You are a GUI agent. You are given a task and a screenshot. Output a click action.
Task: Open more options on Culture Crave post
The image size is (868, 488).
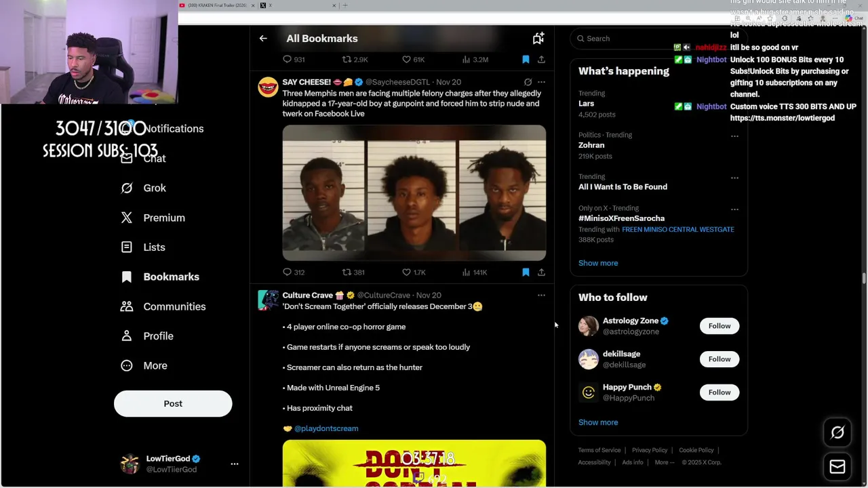[541, 296]
